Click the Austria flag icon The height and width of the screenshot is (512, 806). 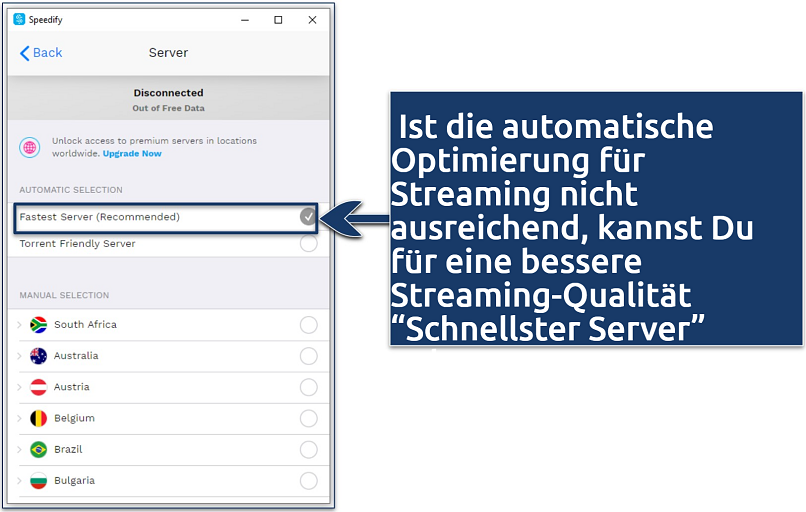(39, 387)
